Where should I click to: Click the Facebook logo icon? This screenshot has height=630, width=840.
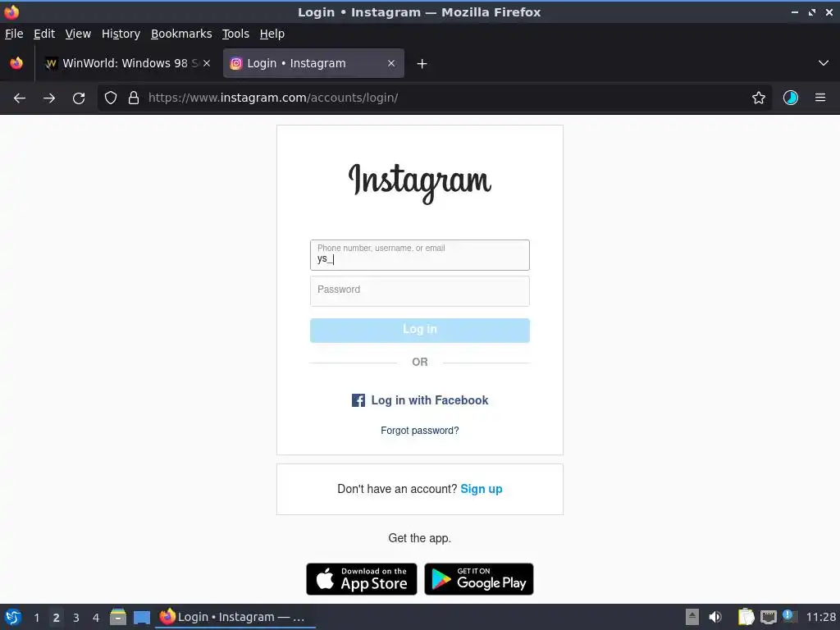click(358, 400)
